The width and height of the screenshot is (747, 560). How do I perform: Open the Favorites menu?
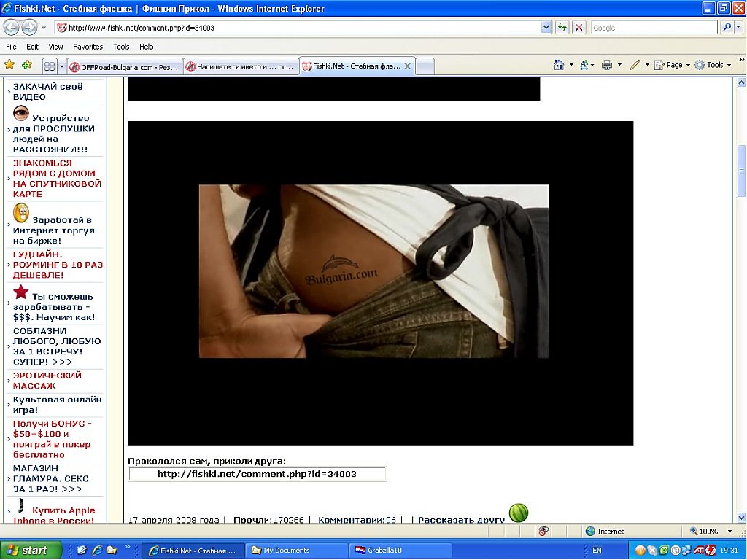pyautogui.click(x=88, y=47)
